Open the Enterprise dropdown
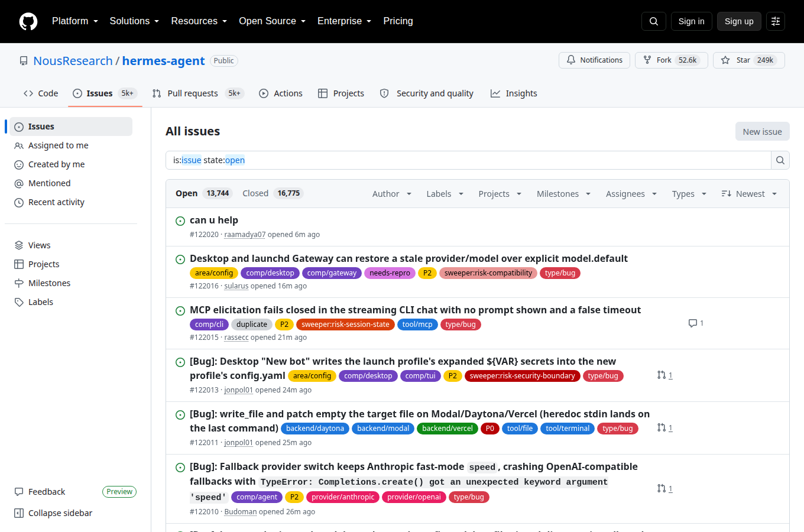804x532 pixels. click(345, 21)
